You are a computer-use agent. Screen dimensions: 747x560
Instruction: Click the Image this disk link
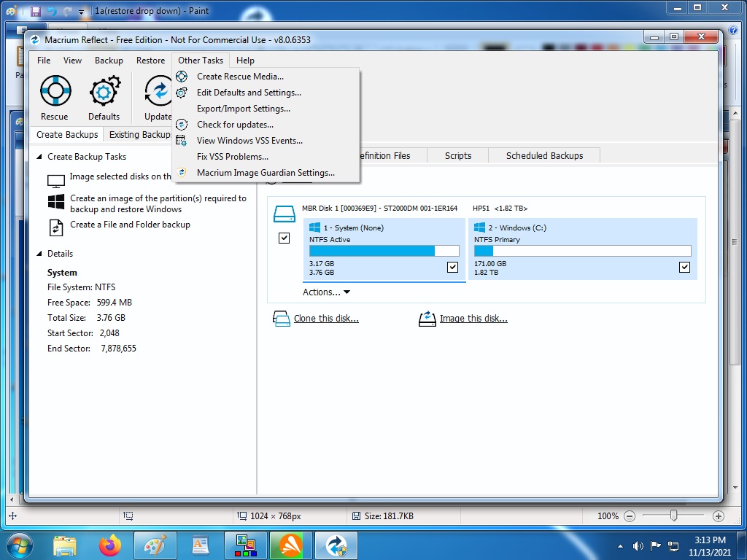coord(473,318)
